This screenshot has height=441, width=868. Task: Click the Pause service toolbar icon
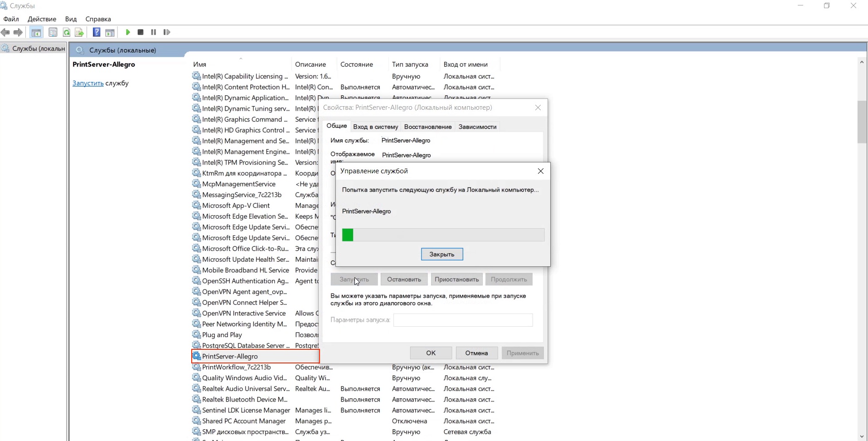[154, 32]
